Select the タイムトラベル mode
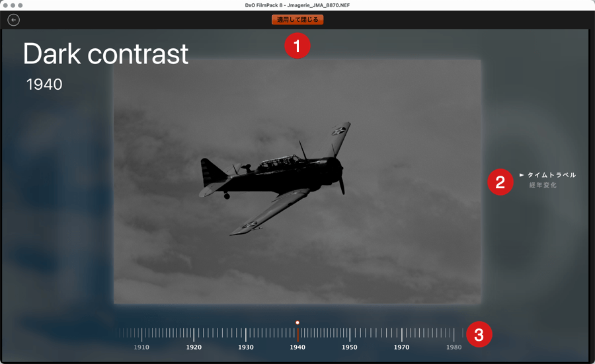 coord(551,175)
